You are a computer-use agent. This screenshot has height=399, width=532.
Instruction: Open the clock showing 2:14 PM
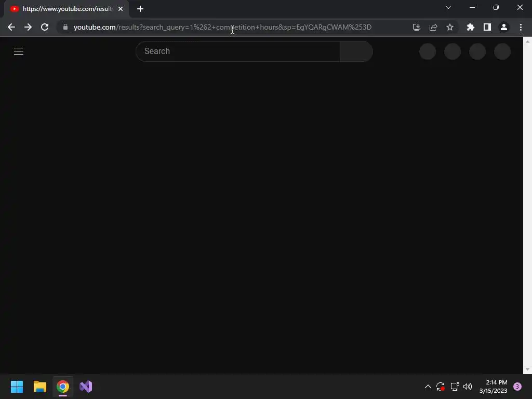coord(494,387)
